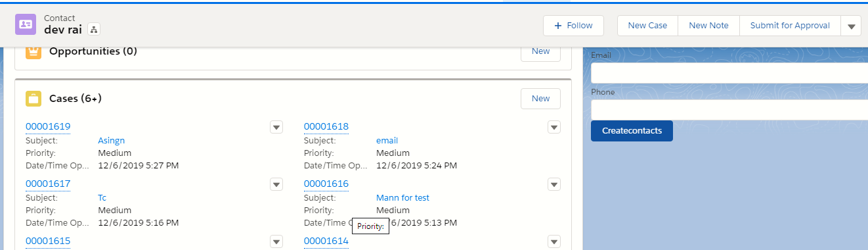
Task: Open the email subject link
Action: [387, 140]
